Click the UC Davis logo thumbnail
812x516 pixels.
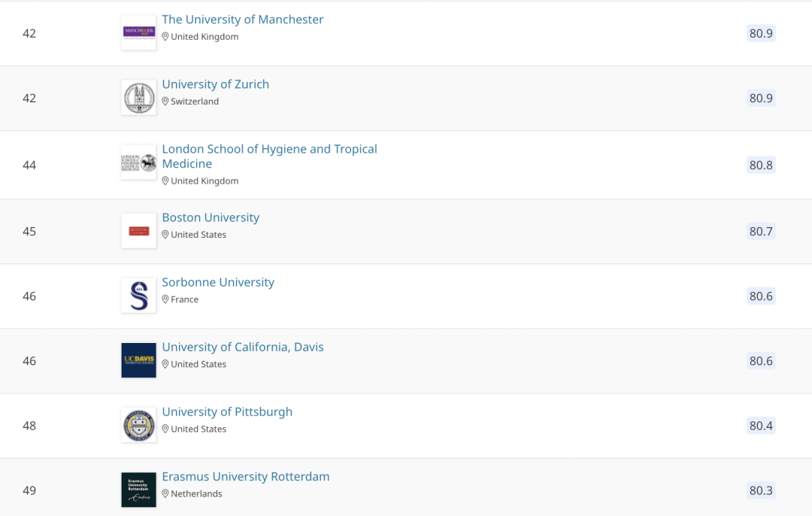138,360
